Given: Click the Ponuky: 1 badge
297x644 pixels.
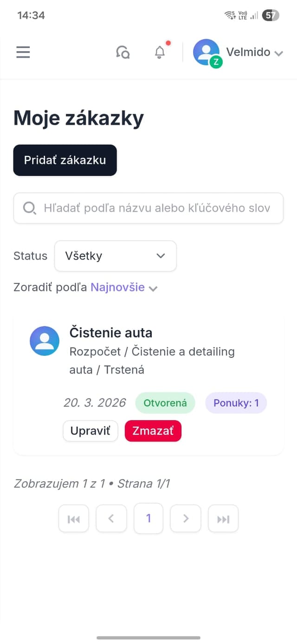Looking at the screenshot, I should tap(236, 403).
